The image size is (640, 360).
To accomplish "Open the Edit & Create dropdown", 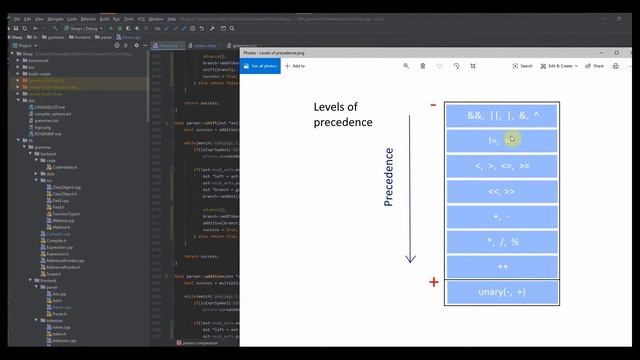I will point(559,66).
